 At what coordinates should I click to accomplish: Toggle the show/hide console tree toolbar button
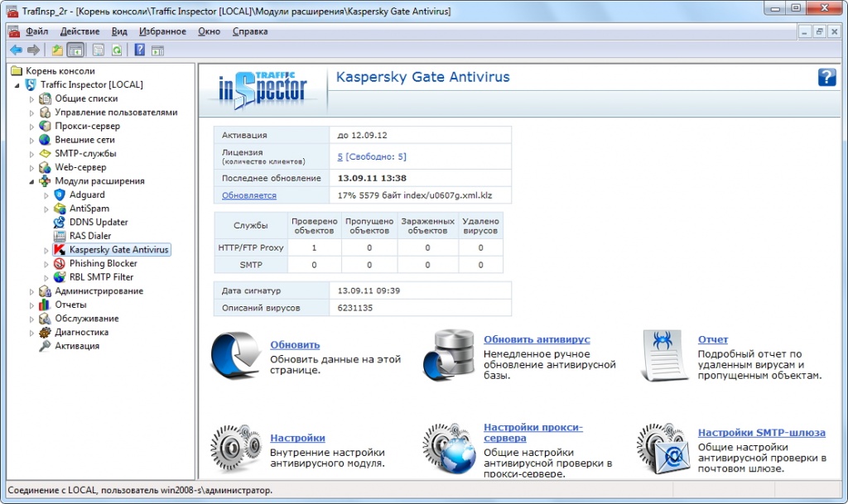click(75, 50)
